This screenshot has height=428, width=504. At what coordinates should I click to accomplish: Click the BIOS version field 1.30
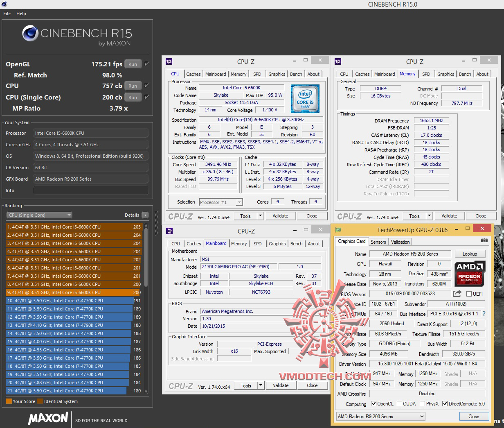tap(261, 319)
